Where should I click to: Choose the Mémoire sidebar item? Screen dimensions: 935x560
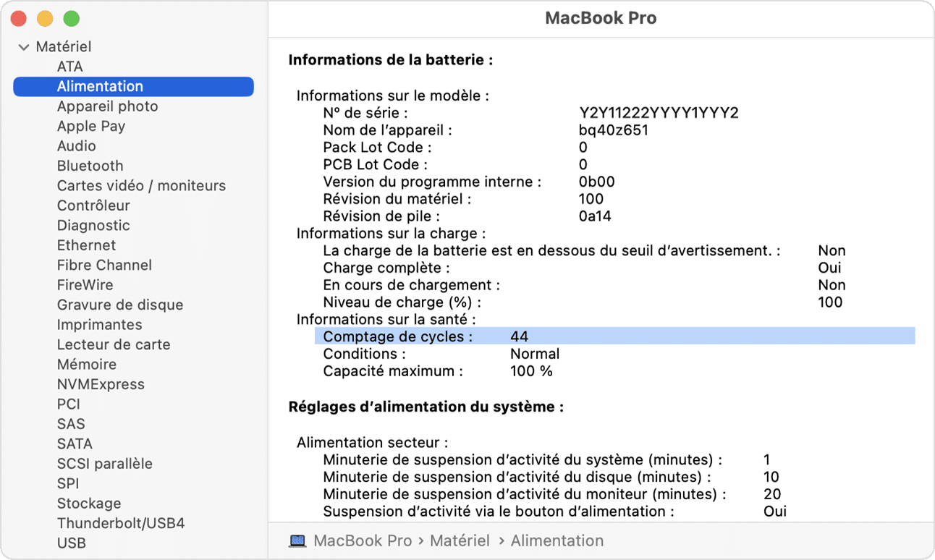click(87, 365)
